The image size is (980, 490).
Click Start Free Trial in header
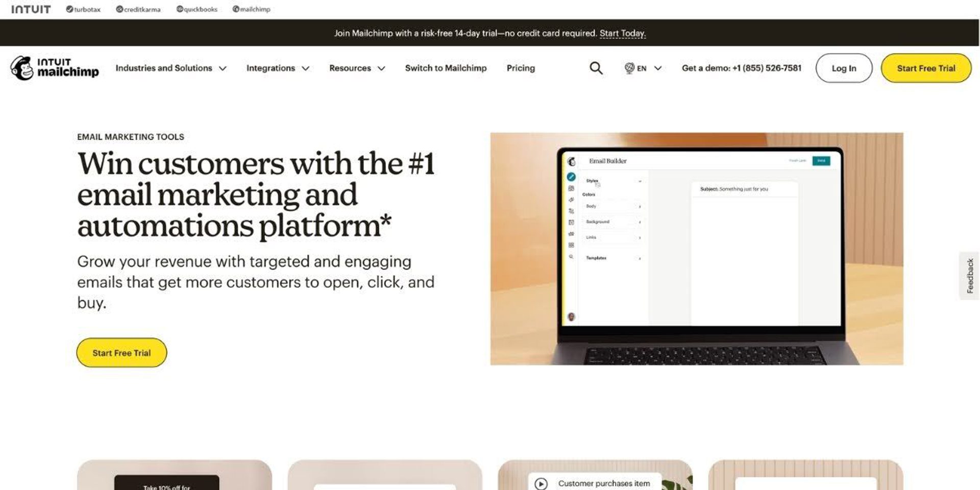[x=926, y=68]
